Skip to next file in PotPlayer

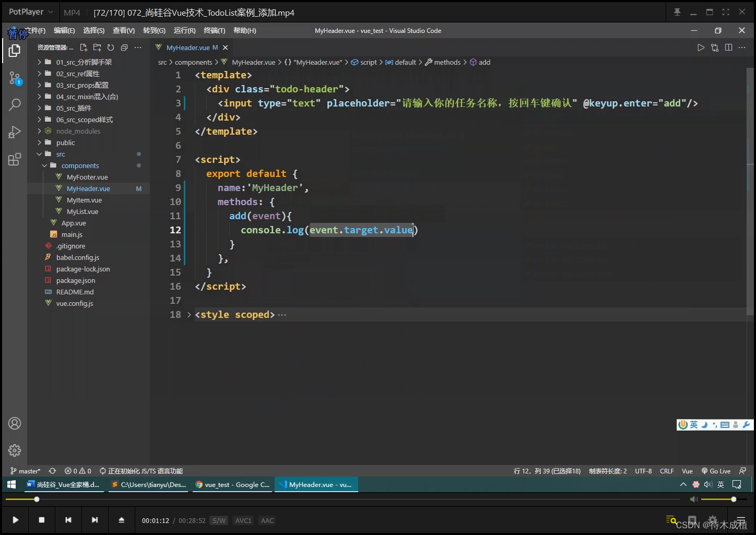tap(95, 520)
